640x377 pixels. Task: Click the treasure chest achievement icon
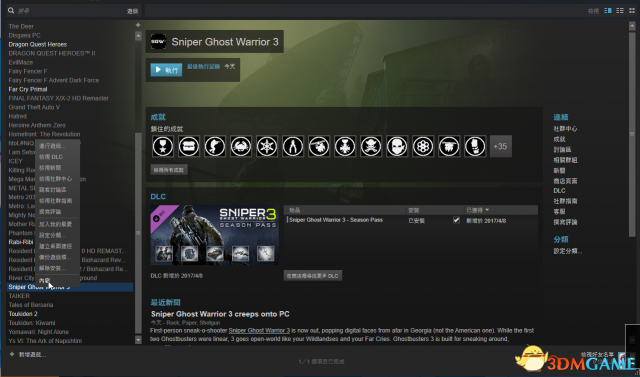coord(189,146)
